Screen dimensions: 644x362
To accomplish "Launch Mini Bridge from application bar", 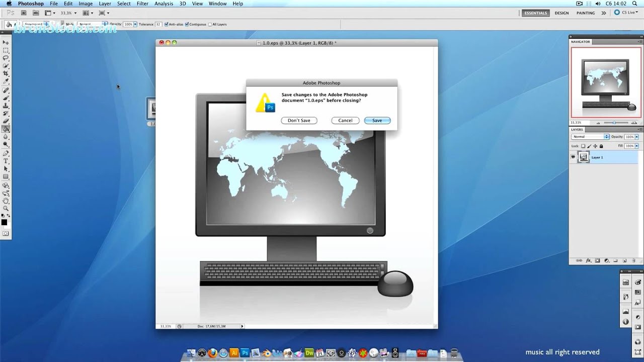I will tap(36, 13).
